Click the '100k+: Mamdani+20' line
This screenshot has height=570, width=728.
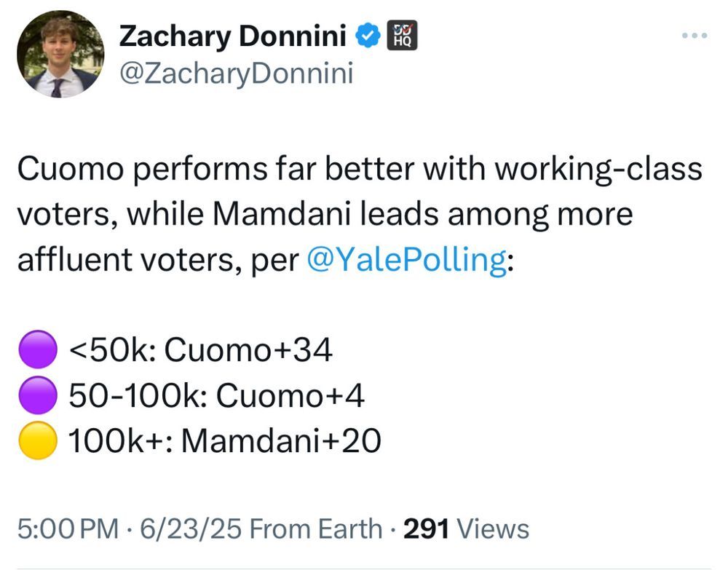225,440
